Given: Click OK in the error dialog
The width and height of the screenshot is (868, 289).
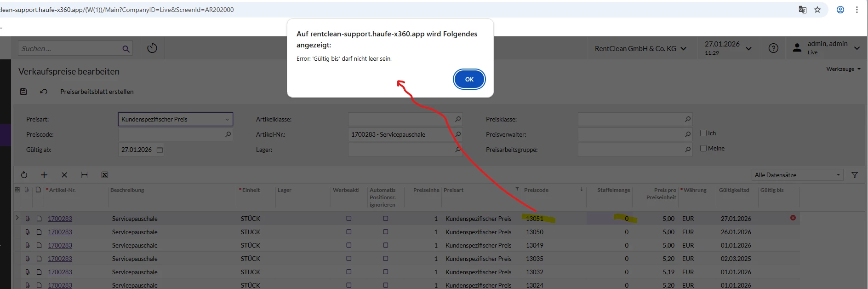Looking at the screenshot, I should (469, 79).
